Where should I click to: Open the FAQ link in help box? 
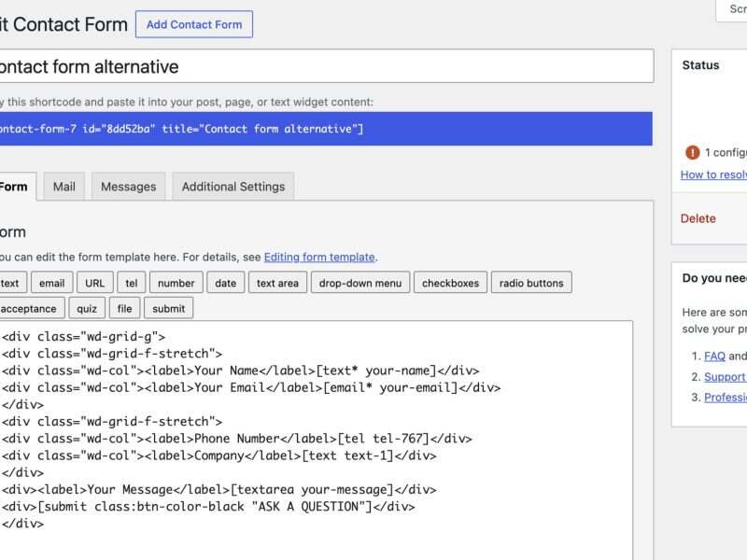coord(714,357)
